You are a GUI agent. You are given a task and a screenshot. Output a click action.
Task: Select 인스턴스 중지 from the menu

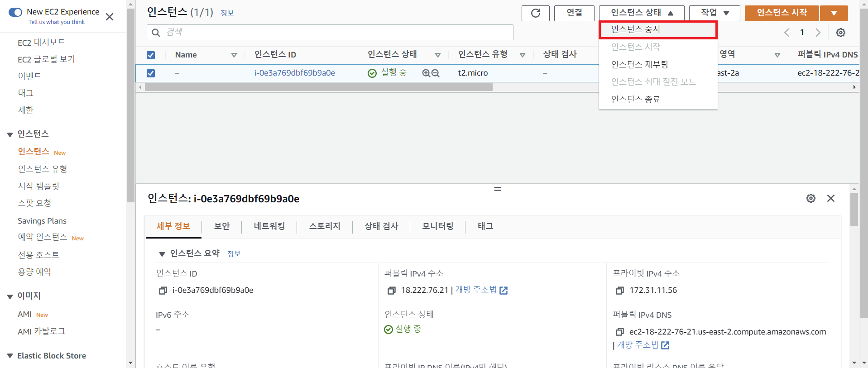tap(658, 29)
